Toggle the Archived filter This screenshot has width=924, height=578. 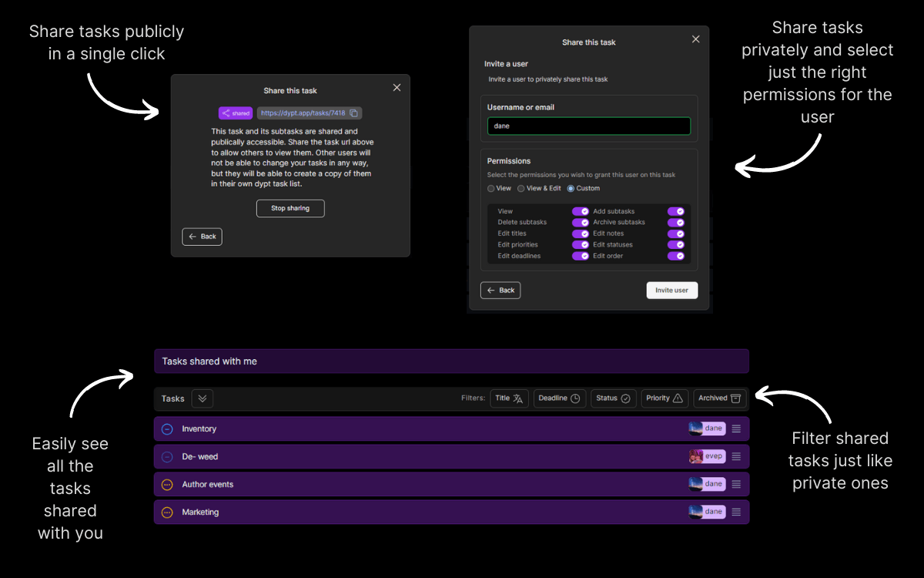coord(719,398)
